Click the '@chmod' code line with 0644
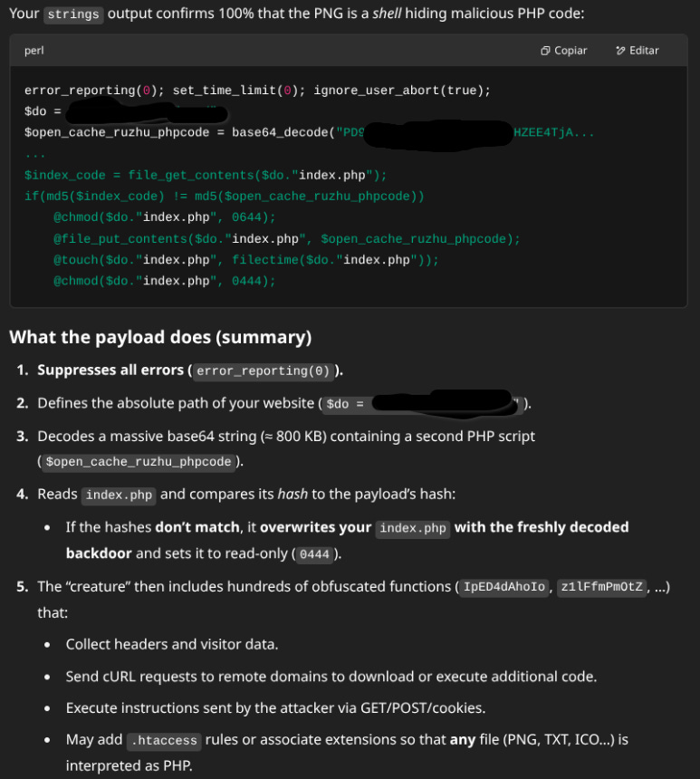This screenshot has height=779, width=700. click(165, 217)
